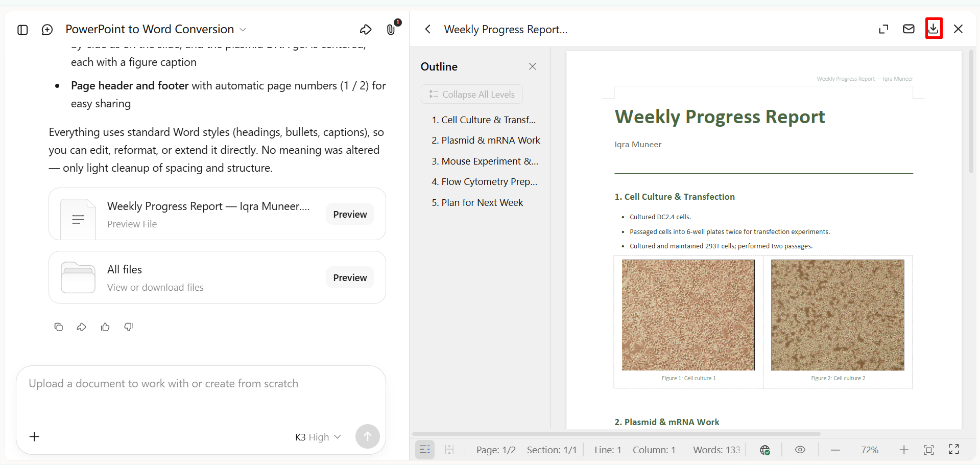This screenshot has width=980, height=465.
Task: Add attachment with plus icon
Action: pyautogui.click(x=34, y=436)
